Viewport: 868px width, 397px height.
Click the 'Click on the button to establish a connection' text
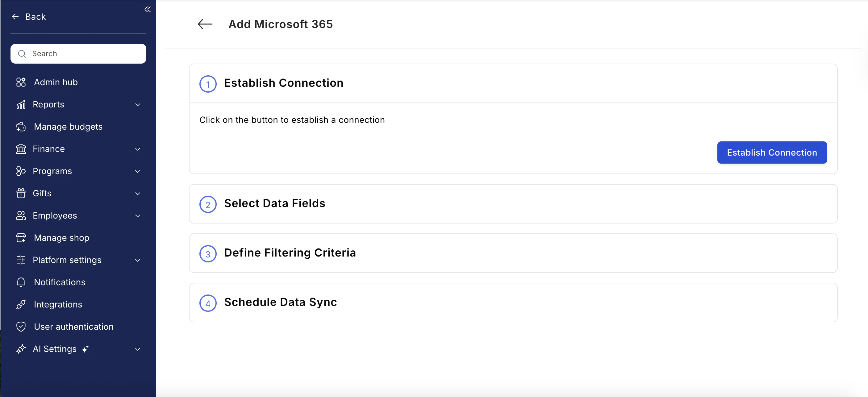click(x=292, y=120)
